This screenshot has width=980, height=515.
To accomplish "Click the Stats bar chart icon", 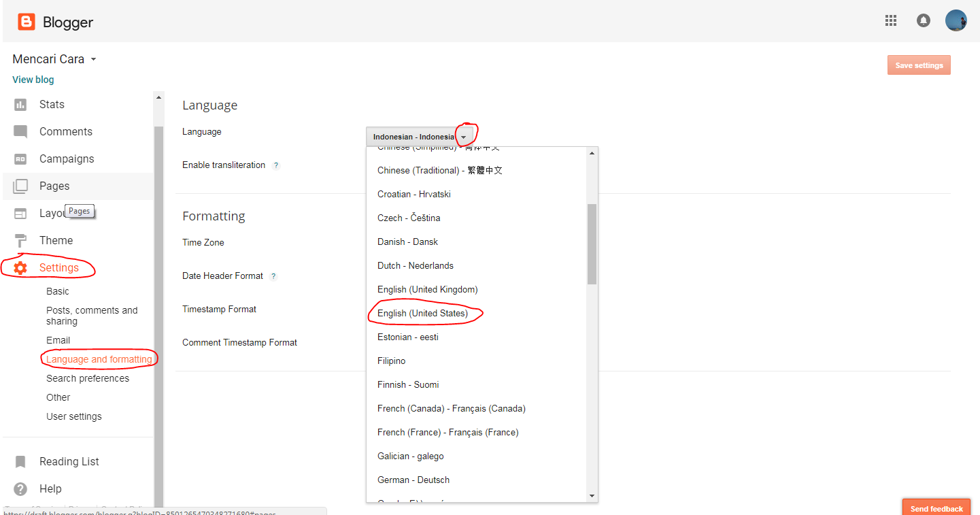I will pos(20,105).
